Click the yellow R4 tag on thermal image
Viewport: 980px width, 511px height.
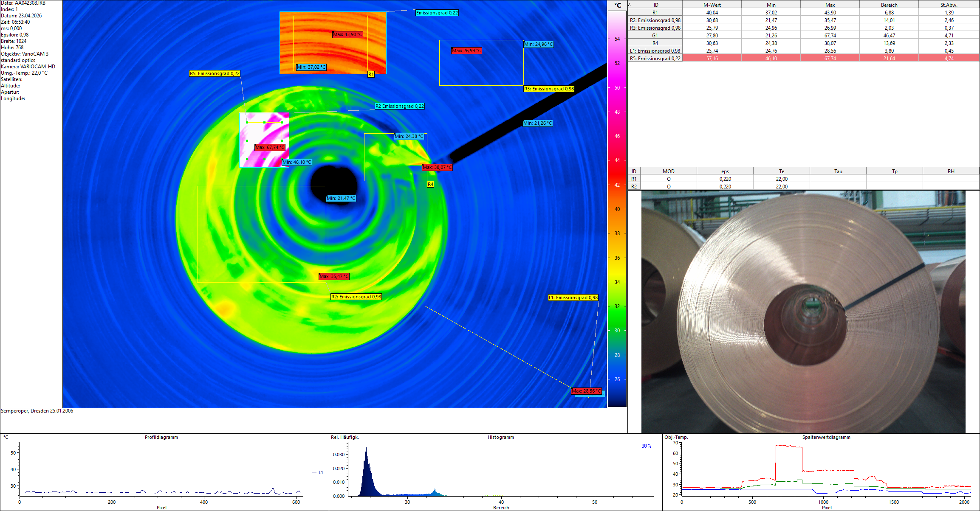point(430,184)
